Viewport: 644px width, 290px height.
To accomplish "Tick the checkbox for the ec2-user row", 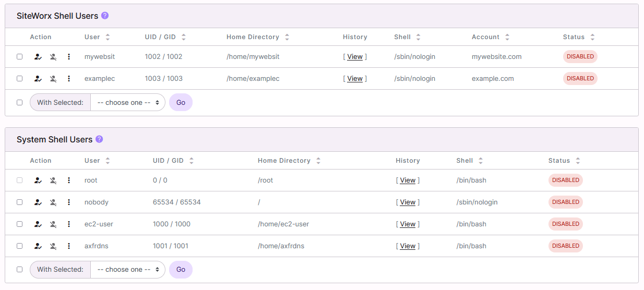I will click(x=20, y=224).
